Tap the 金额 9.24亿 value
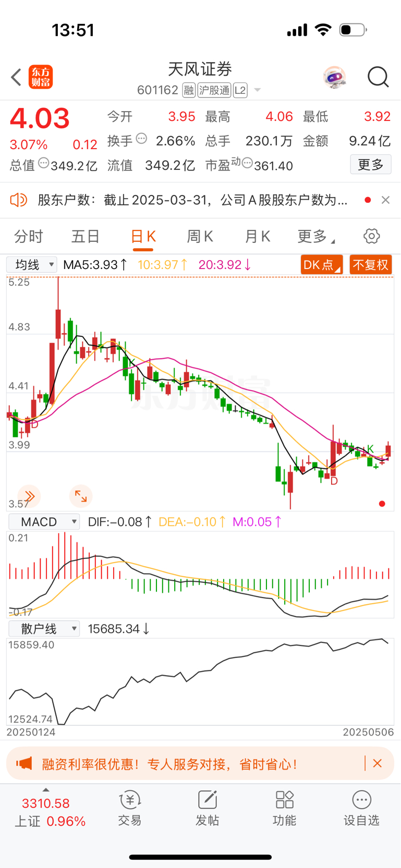Image resolution: width=401 pixels, height=868 pixels. point(370,141)
